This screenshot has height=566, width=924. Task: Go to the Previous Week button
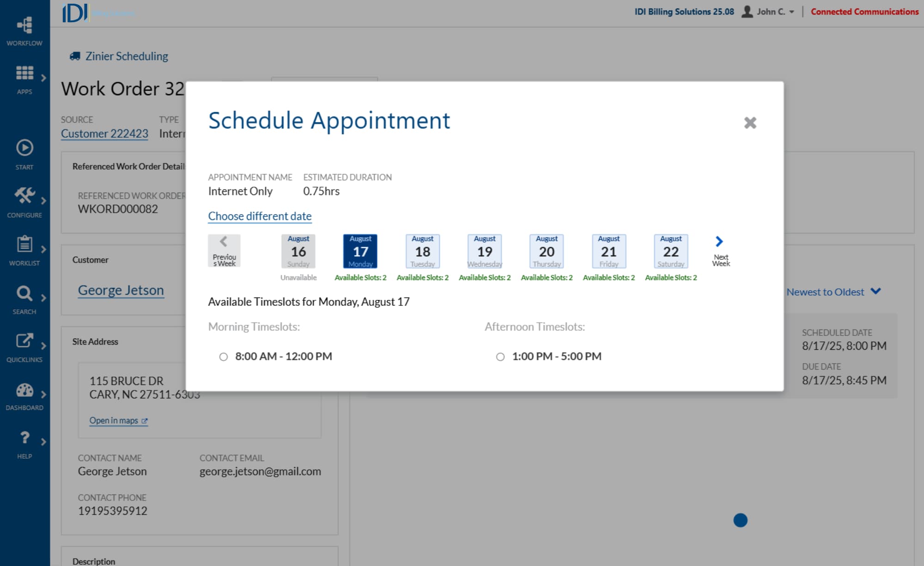coord(224,250)
